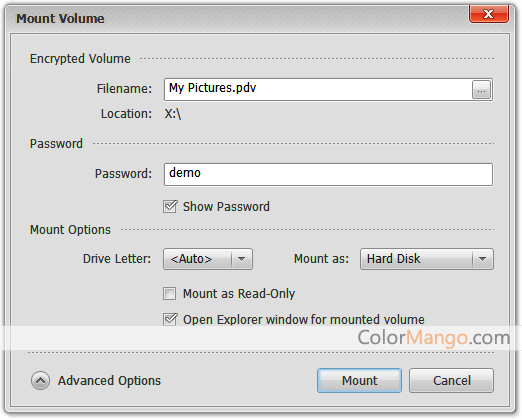Select the <Auto> drive letter combo box
The height and width of the screenshot is (420, 522).
coord(208,259)
